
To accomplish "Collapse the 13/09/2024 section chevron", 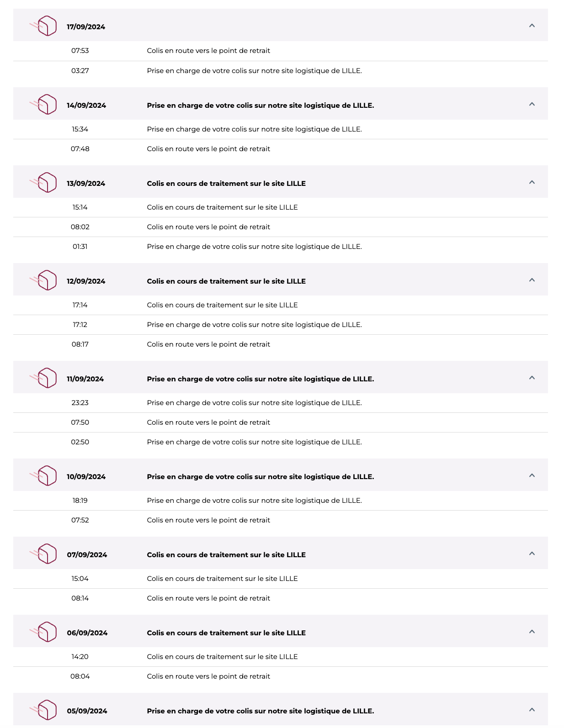I will pyautogui.click(x=532, y=182).
